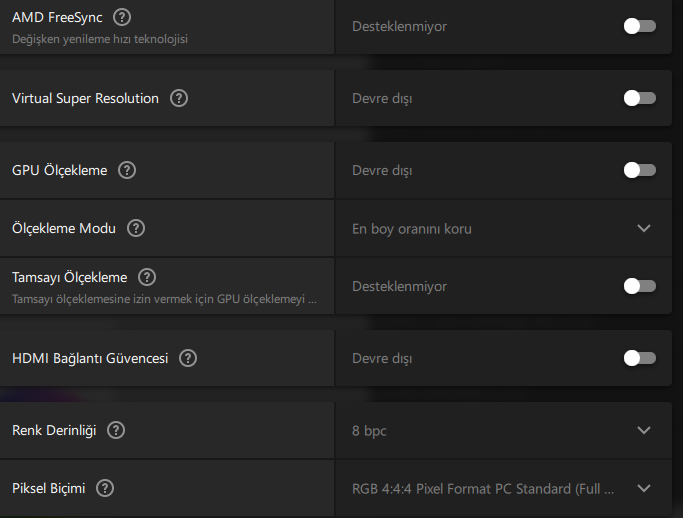Click the help icon next to Renk Derinliği

(116, 430)
